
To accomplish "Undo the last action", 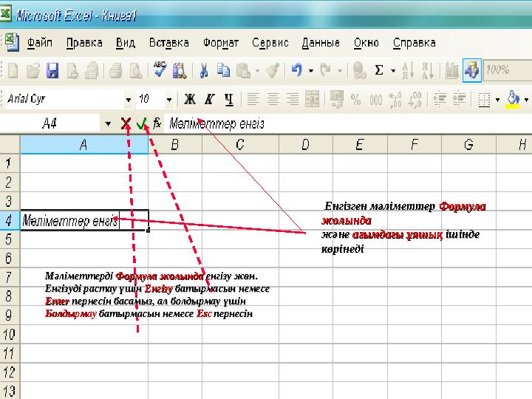I will click(297, 71).
